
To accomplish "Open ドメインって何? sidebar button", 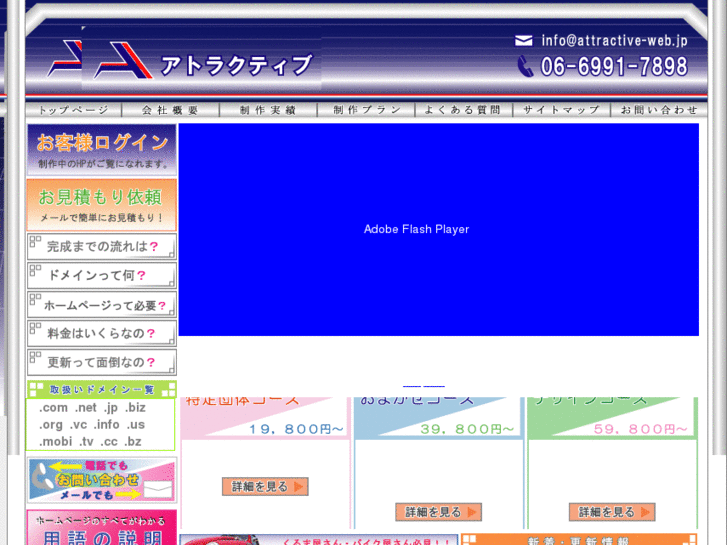I will (102, 276).
